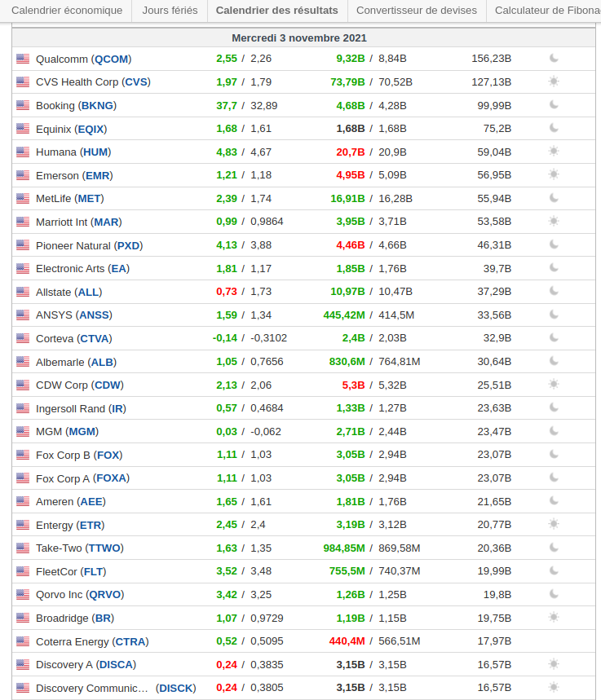Click the moon icon in the MetLife row
This screenshot has width=601, height=700.
point(554,198)
